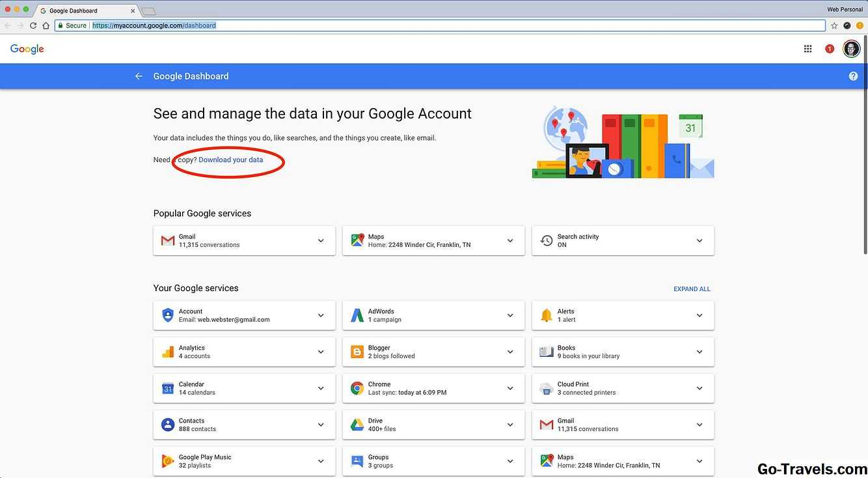Click the Maps pin icon under Popular services

357,240
